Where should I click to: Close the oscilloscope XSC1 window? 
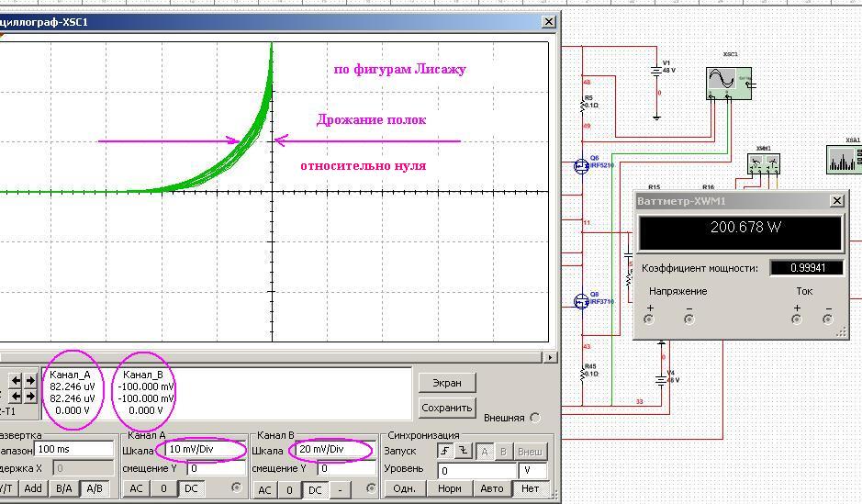[x=549, y=22]
